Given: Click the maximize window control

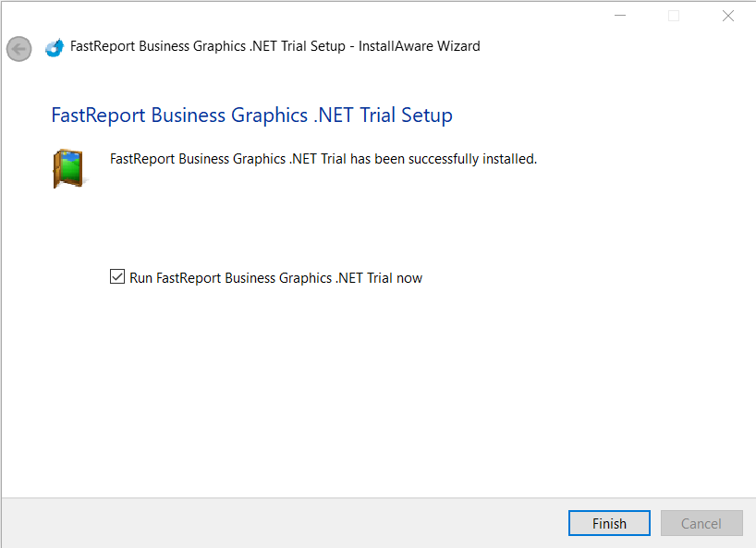Looking at the screenshot, I should click(674, 15).
